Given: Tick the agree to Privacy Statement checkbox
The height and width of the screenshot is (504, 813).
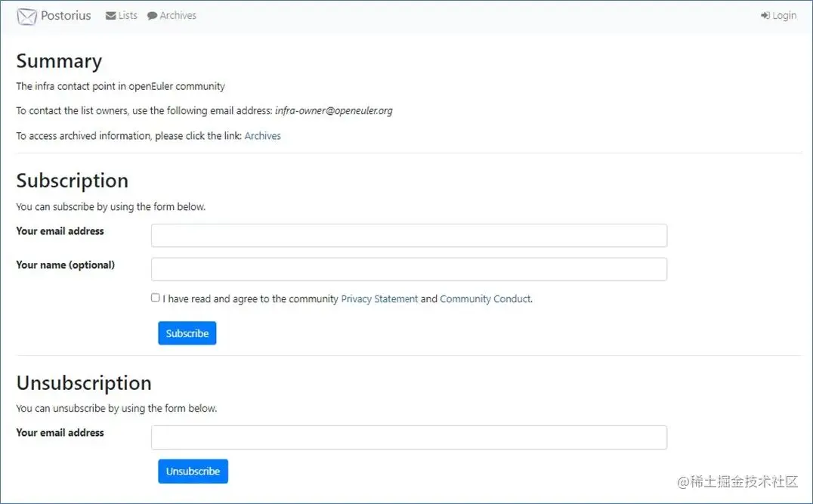Looking at the screenshot, I should pos(155,298).
